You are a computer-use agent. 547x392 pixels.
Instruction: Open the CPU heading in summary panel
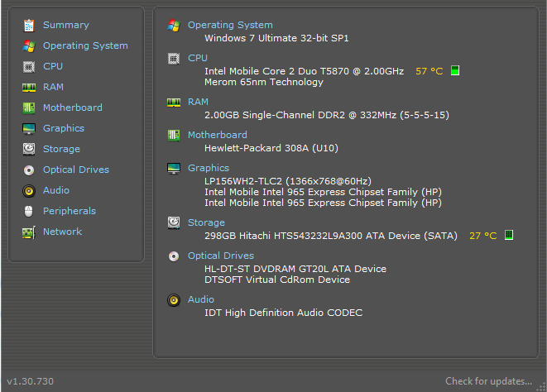point(198,58)
